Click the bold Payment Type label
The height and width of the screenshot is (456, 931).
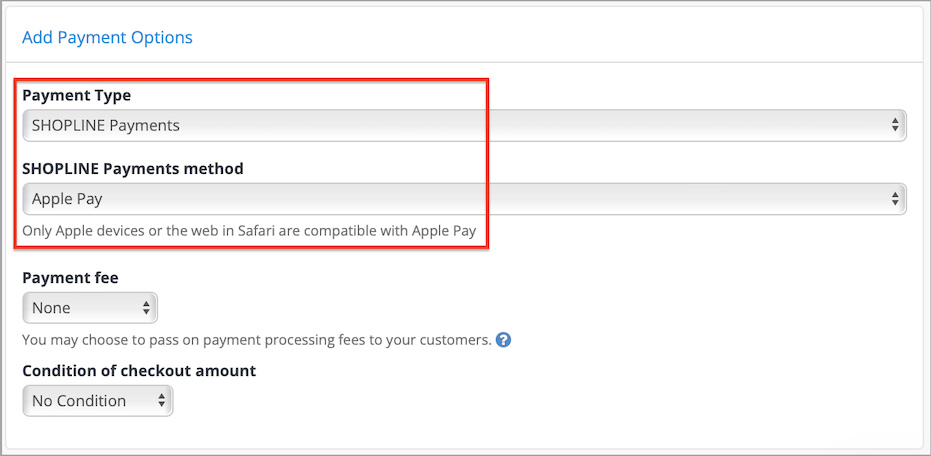pos(77,95)
